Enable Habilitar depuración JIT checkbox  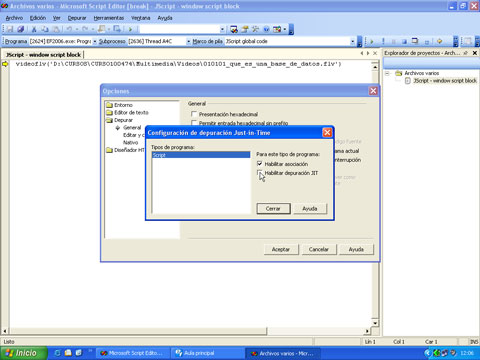(259, 173)
